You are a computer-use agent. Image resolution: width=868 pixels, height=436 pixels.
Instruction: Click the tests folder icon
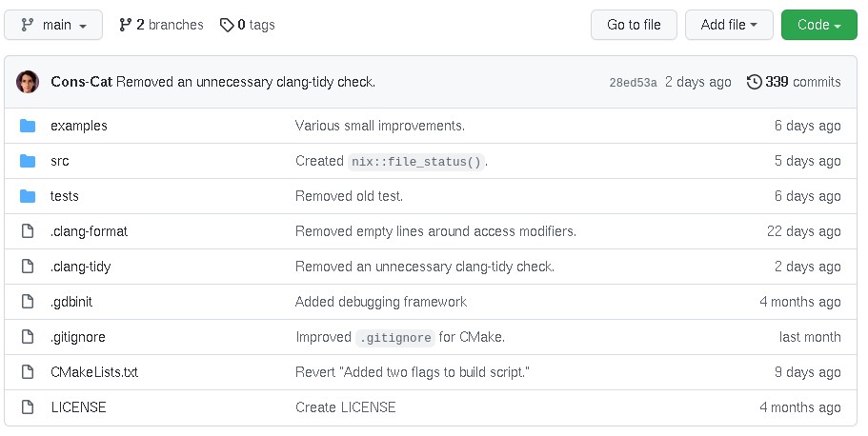coord(28,196)
